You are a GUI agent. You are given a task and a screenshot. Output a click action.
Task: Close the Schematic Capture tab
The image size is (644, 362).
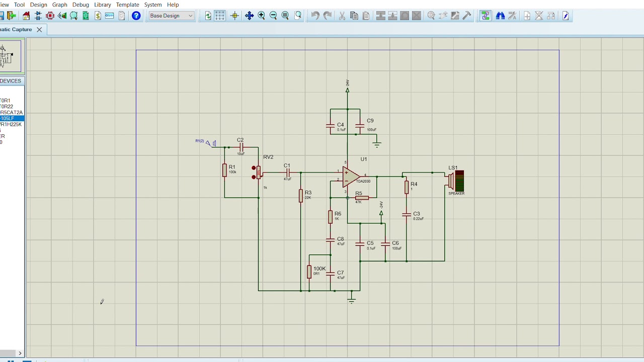click(x=39, y=30)
